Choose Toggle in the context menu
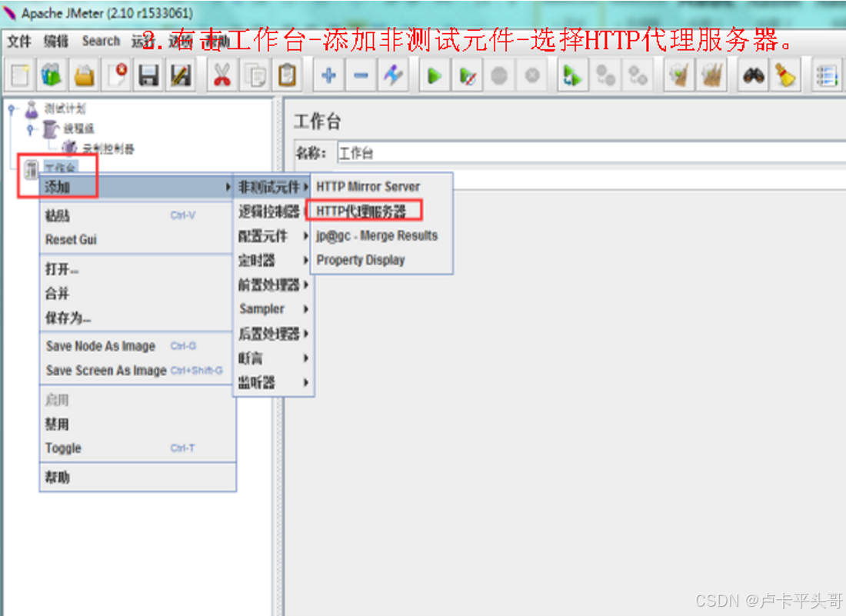Viewport: 846px width, 616px height. (x=137, y=448)
